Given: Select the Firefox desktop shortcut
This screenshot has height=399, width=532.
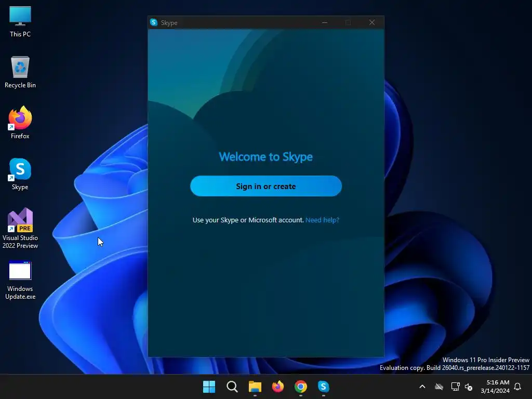Looking at the screenshot, I should tap(20, 123).
